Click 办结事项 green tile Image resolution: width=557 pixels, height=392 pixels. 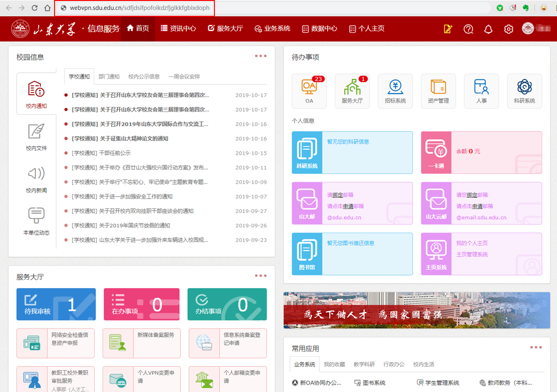(x=227, y=304)
